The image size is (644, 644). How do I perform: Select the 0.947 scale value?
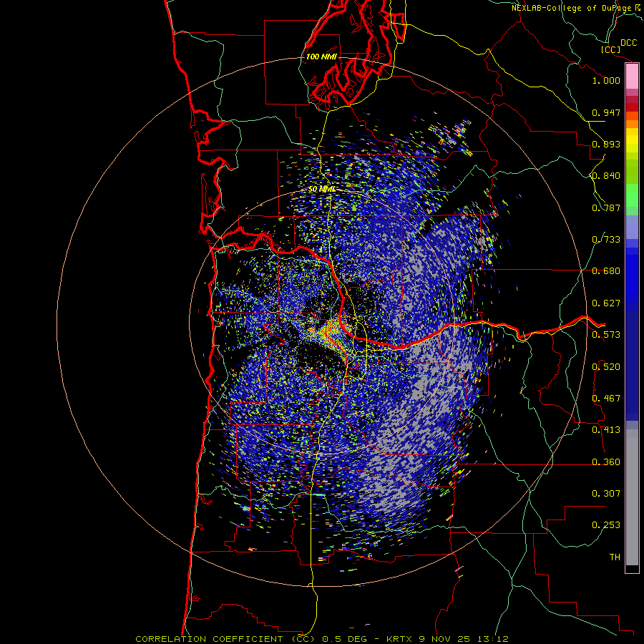[606, 112]
